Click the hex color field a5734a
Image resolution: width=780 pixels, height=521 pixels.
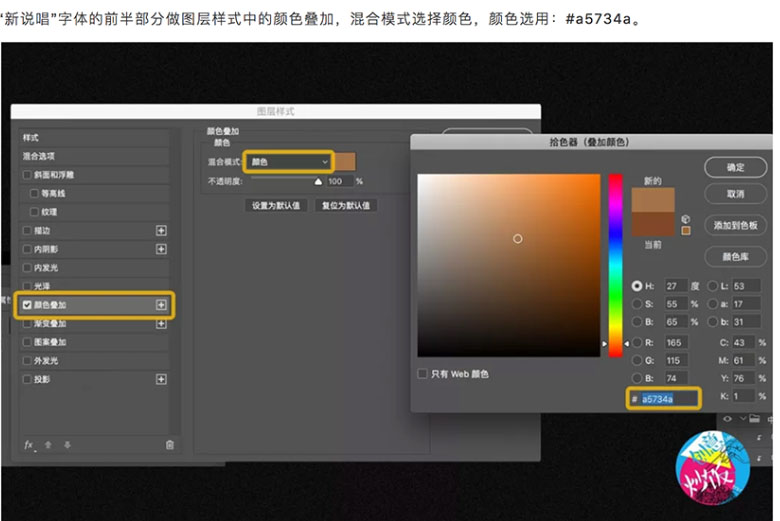pyautogui.click(x=669, y=399)
